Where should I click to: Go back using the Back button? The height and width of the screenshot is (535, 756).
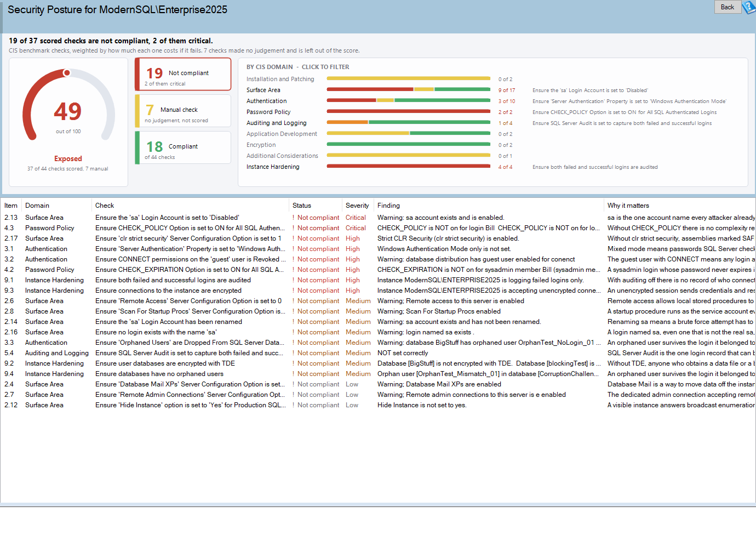[x=728, y=7]
